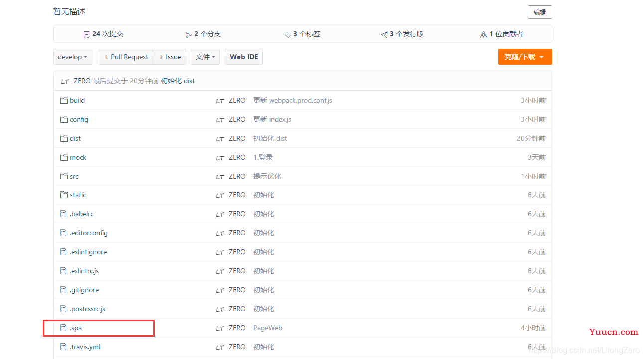The height and width of the screenshot is (359, 644).
Task: Click the LT avatar in the mock row
Action: (220, 158)
